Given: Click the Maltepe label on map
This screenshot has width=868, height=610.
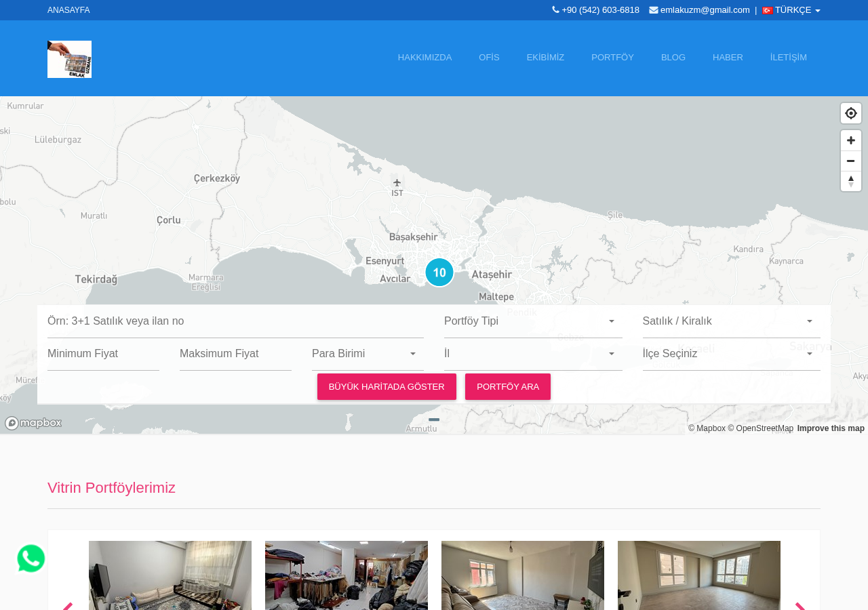Looking at the screenshot, I should click(496, 297).
